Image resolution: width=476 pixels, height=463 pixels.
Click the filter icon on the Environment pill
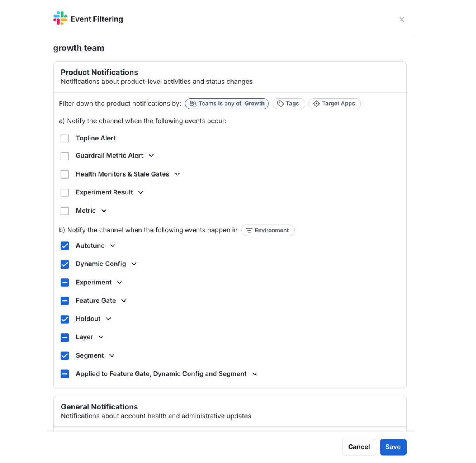(x=249, y=230)
